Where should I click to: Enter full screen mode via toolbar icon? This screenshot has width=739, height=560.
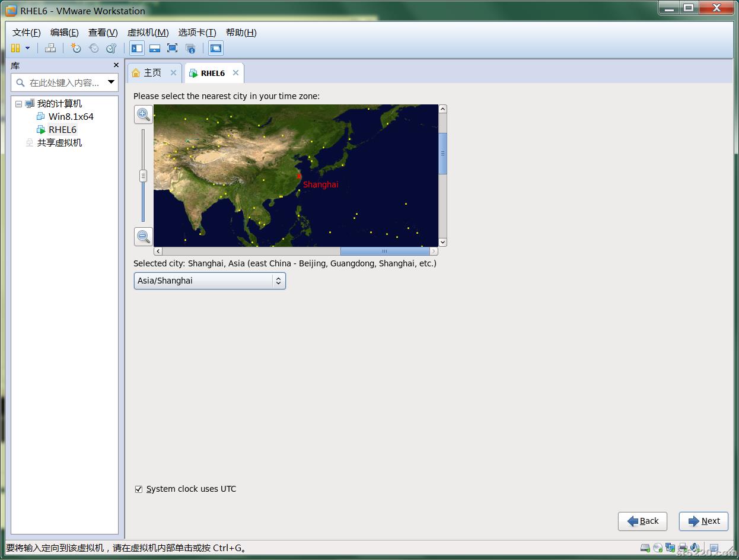coord(172,48)
